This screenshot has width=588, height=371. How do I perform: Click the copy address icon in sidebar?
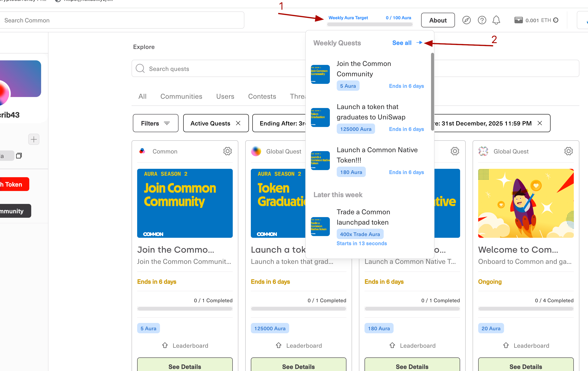coord(19,156)
